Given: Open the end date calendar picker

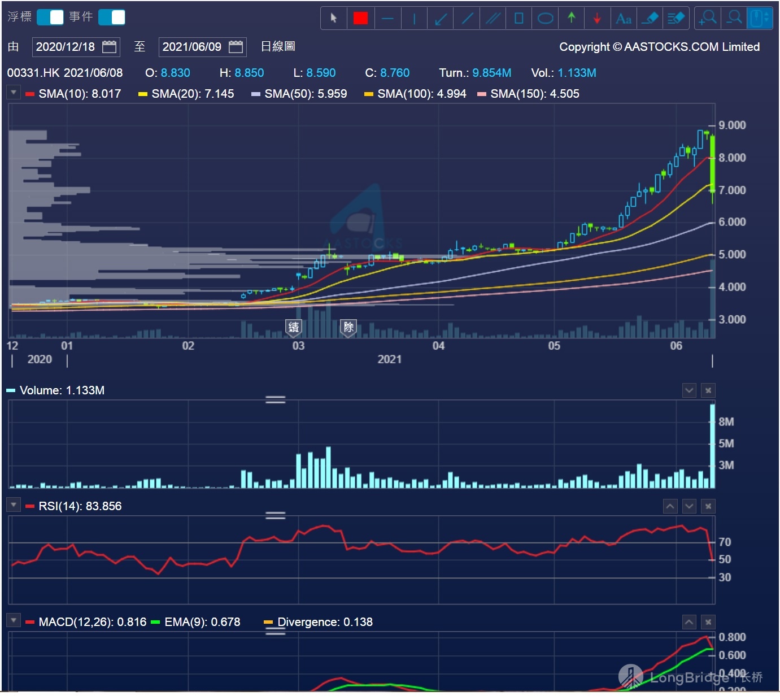Looking at the screenshot, I should tap(236, 47).
